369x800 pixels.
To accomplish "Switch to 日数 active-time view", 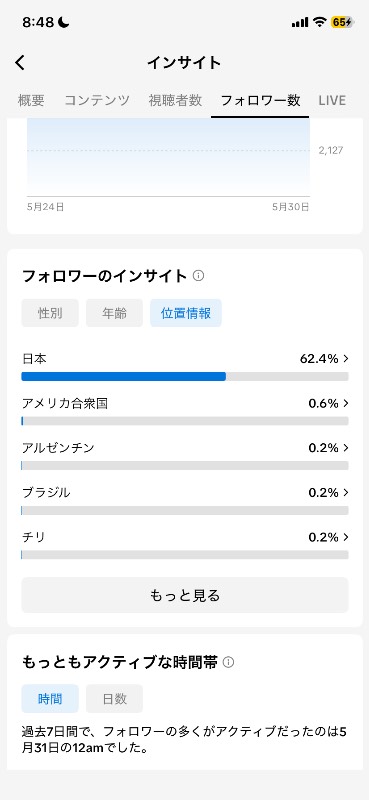I will point(114,698).
